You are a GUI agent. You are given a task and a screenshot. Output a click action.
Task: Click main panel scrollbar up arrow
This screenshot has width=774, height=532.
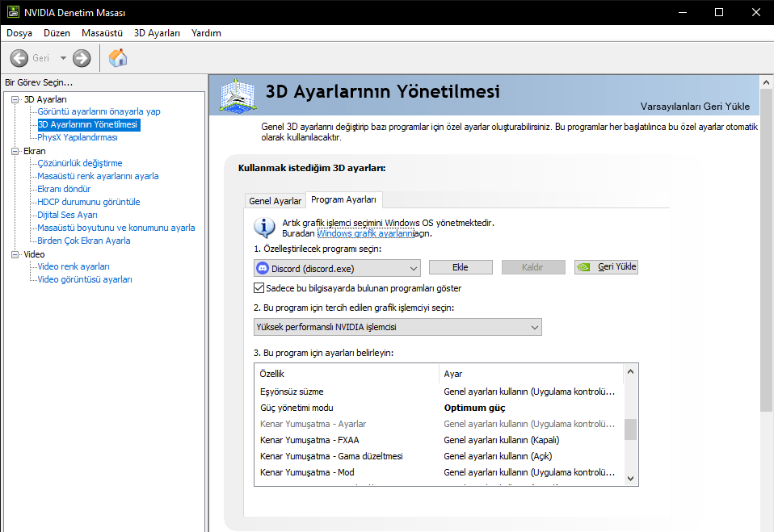tap(766, 82)
